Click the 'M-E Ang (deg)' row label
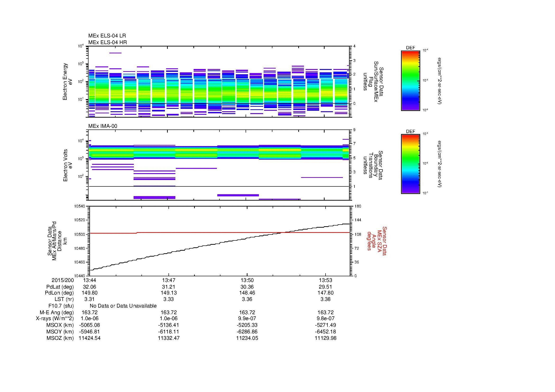The height and width of the screenshot is (392, 555). (x=57, y=312)
